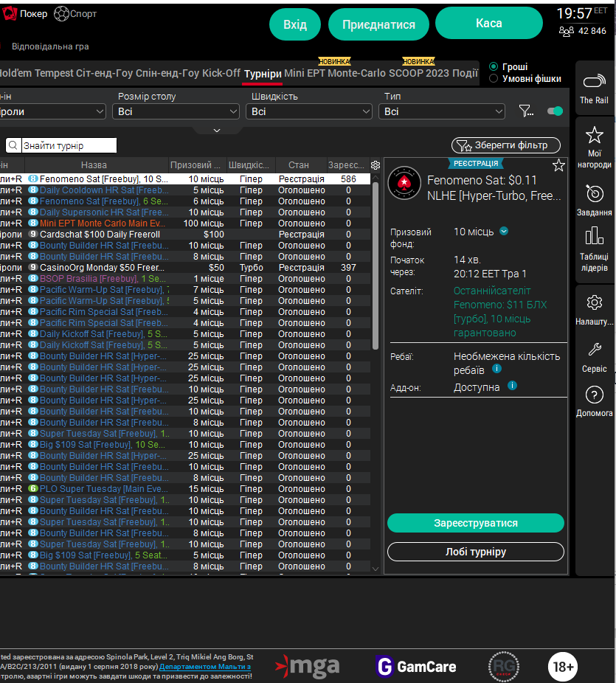Open the Каса button
This screenshot has height=683, width=616.
point(489,23)
